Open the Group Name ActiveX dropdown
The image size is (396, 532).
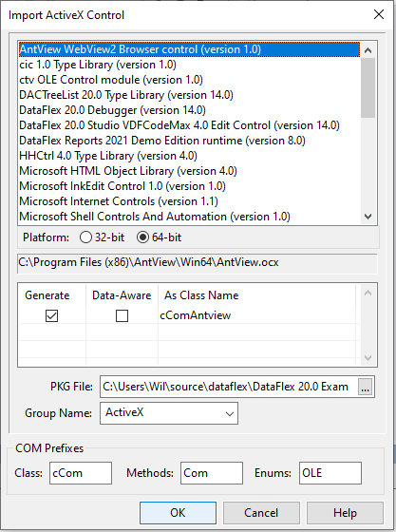pyautogui.click(x=169, y=413)
